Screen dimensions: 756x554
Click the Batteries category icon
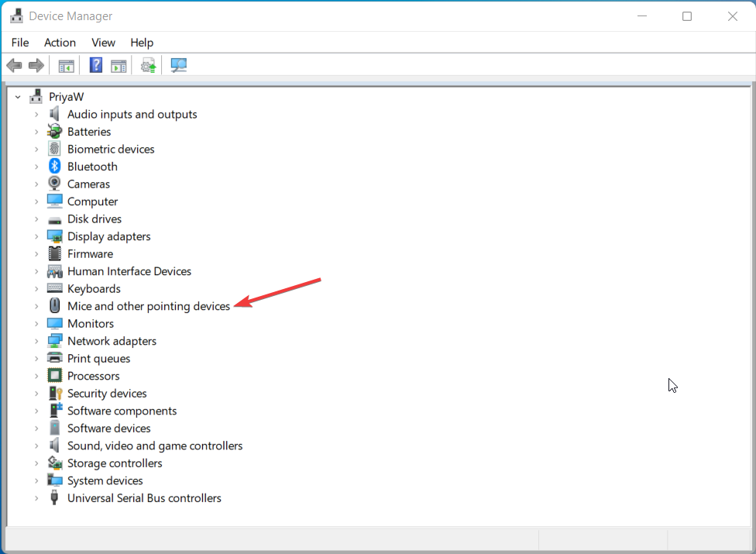54,131
